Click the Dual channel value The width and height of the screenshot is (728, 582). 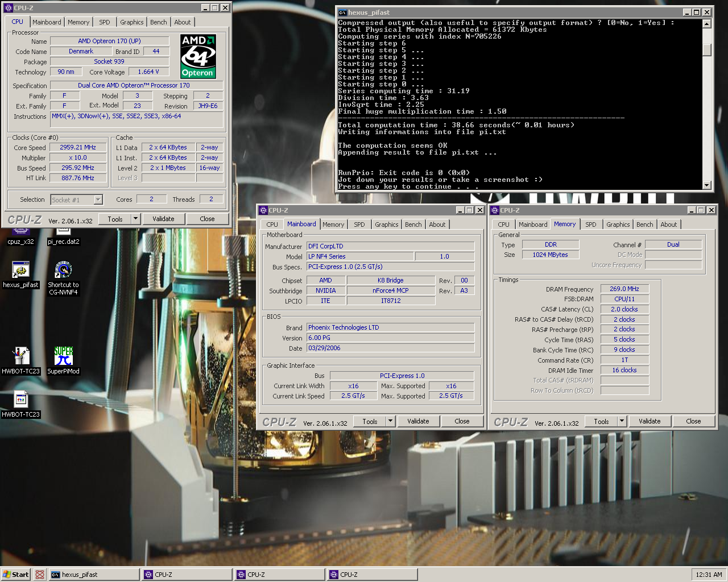(673, 244)
